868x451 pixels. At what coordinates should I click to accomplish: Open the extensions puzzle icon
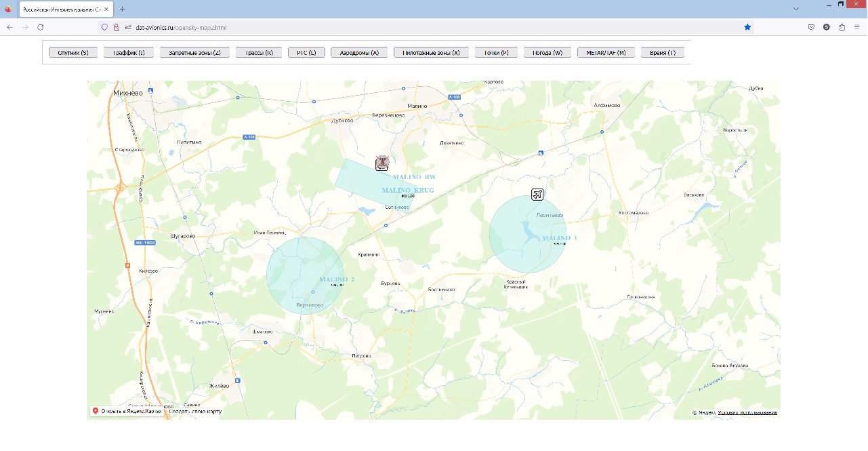coord(842,27)
